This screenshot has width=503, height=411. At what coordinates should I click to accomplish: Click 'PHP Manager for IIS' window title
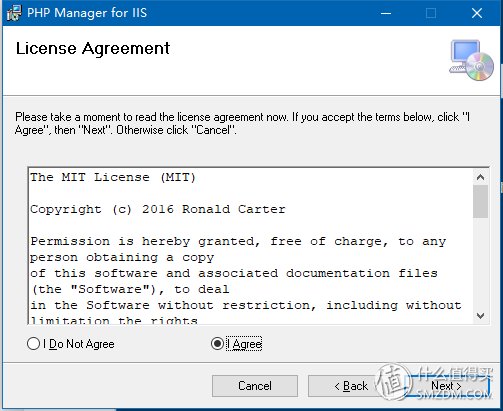pos(87,13)
